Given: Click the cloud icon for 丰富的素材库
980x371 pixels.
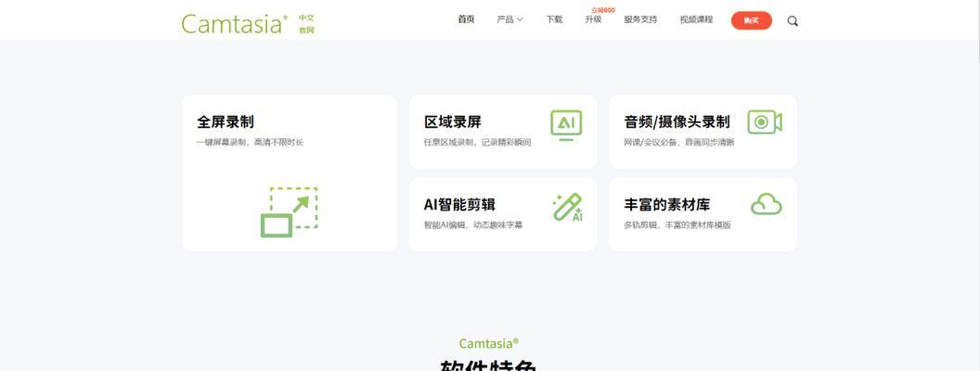Looking at the screenshot, I should [x=767, y=204].
